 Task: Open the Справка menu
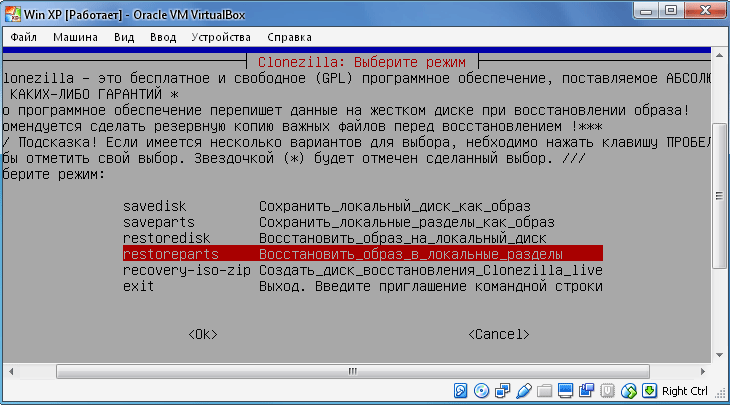(289, 37)
